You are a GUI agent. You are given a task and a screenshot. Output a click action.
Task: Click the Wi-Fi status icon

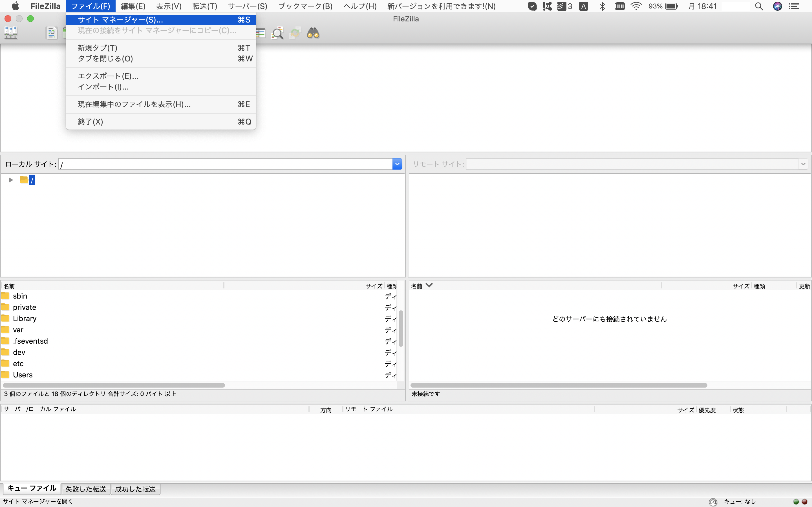click(636, 6)
